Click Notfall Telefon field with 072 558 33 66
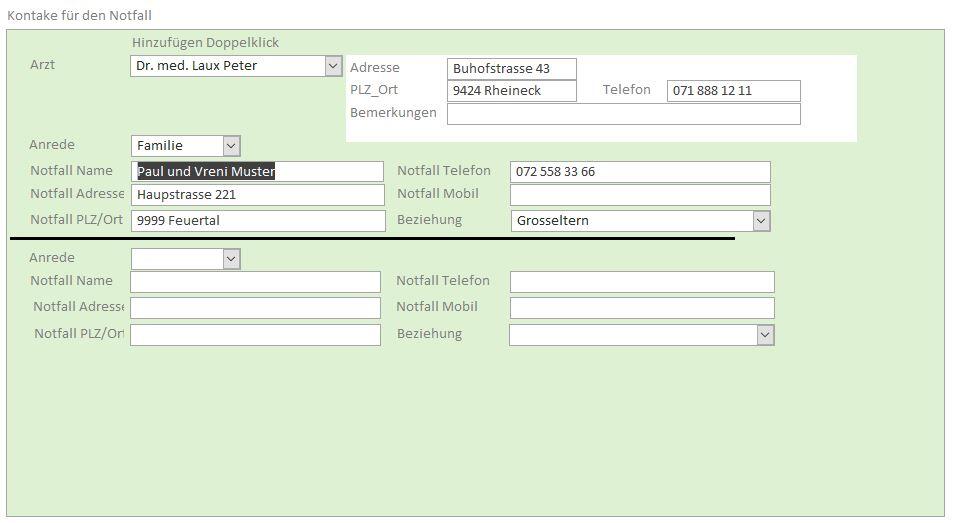The width and height of the screenshot is (960, 523). (640, 172)
